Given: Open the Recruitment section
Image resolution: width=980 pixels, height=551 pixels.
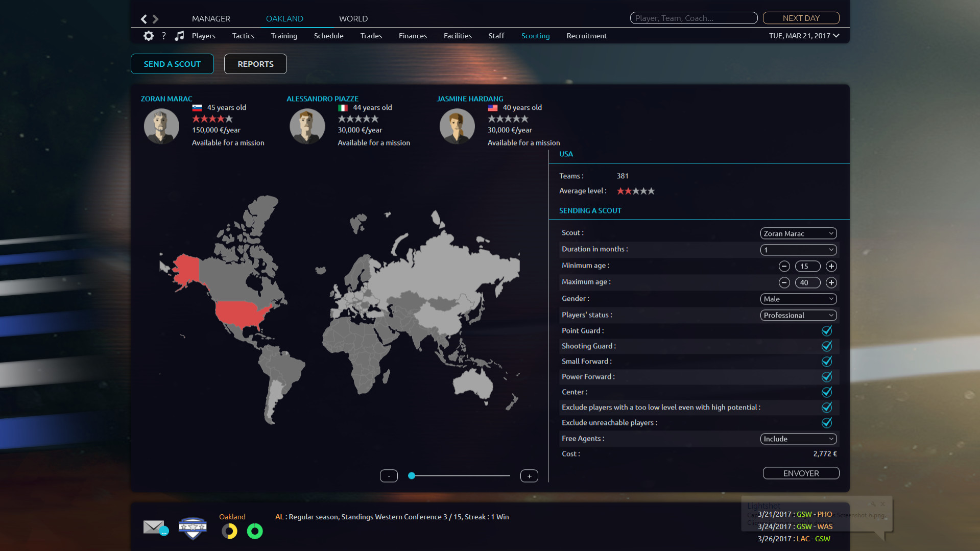Looking at the screenshot, I should pyautogui.click(x=586, y=36).
